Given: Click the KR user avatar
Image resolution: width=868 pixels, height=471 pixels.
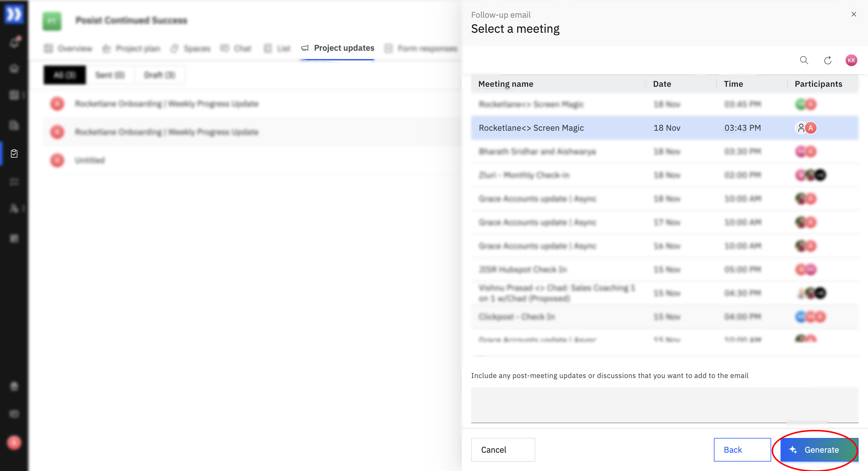Looking at the screenshot, I should [x=851, y=60].
